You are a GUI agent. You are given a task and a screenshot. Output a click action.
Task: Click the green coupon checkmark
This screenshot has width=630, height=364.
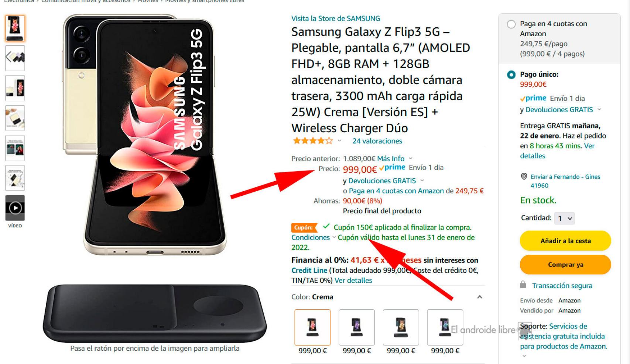(326, 226)
